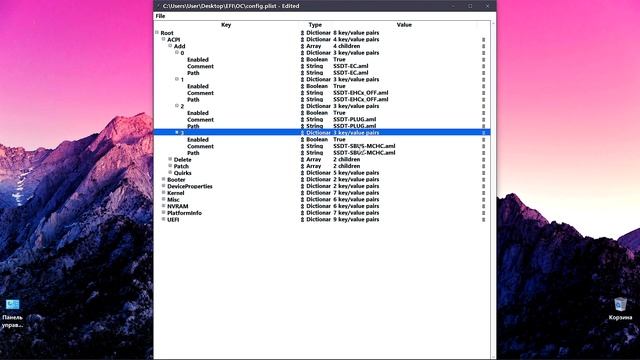Click the drag handle on UEFI row

(x=484, y=220)
